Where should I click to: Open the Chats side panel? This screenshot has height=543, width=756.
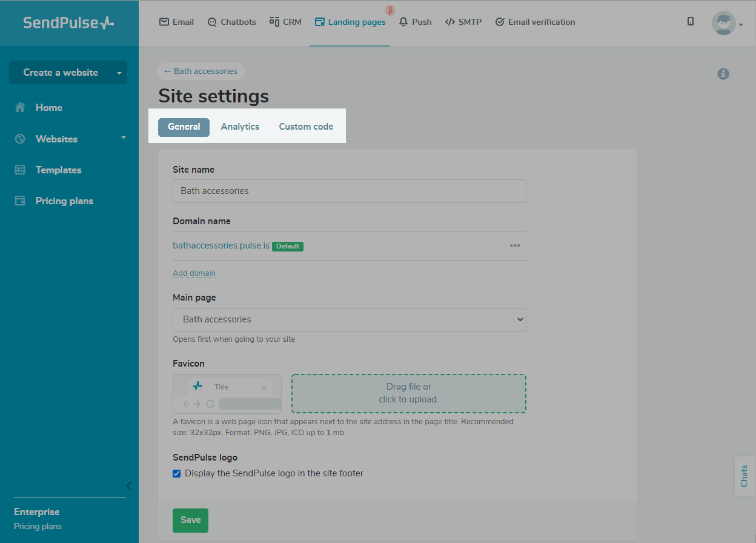click(x=745, y=476)
